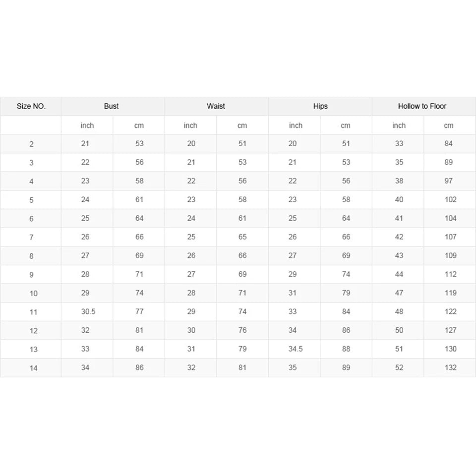Select the cm subheader under Waist
The height and width of the screenshot is (476, 476).
242,125
